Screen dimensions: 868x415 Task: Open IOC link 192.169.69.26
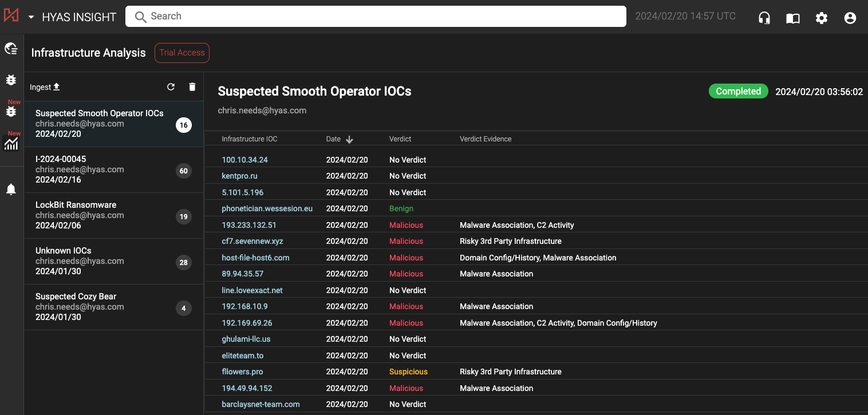click(x=247, y=323)
